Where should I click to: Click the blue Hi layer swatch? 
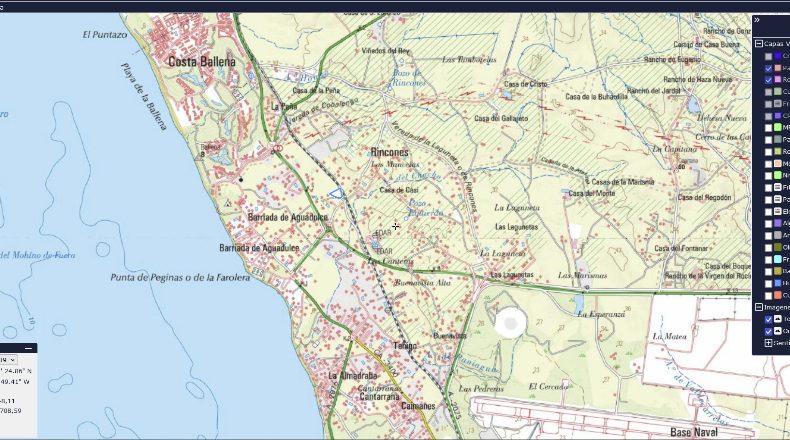[x=778, y=283]
